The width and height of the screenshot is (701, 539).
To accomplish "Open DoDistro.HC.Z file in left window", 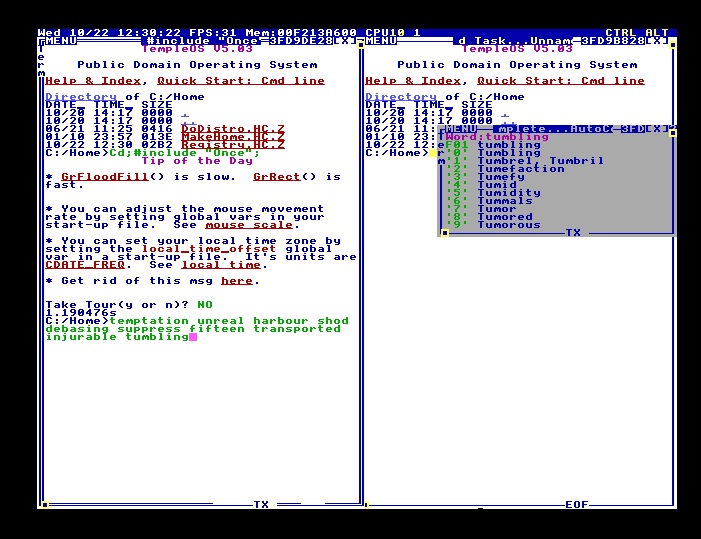I will (x=233, y=129).
